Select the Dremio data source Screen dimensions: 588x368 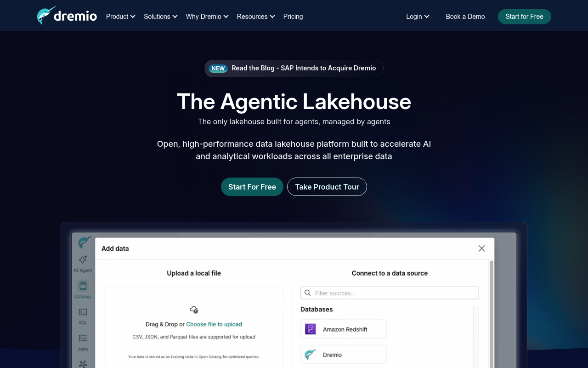(x=344, y=355)
